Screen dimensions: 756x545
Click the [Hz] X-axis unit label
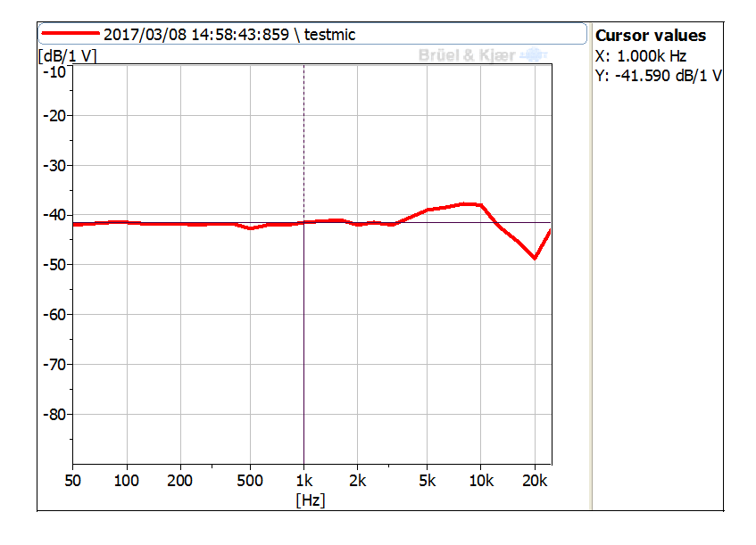pyautogui.click(x=310, y=500)
